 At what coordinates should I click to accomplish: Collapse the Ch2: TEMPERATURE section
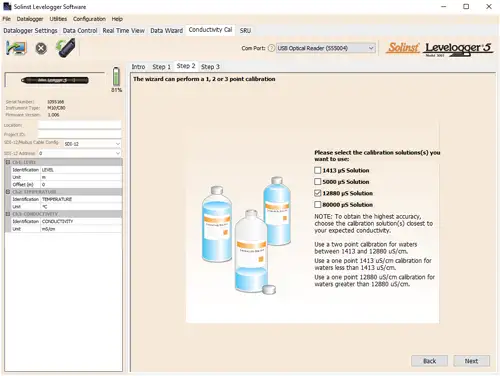[x=8, y=192]
